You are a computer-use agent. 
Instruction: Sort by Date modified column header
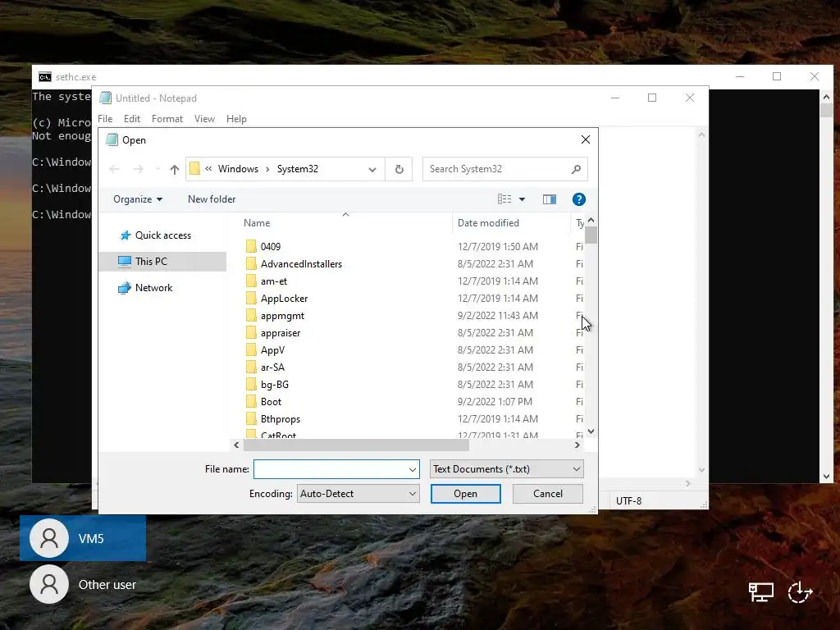(488, 223)
